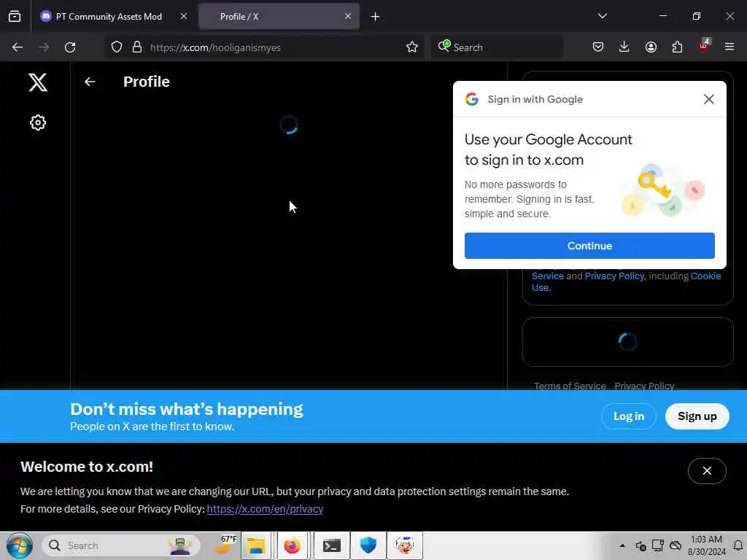Open the notifications bell icon

pyautogui.click(x=738, y=545)
